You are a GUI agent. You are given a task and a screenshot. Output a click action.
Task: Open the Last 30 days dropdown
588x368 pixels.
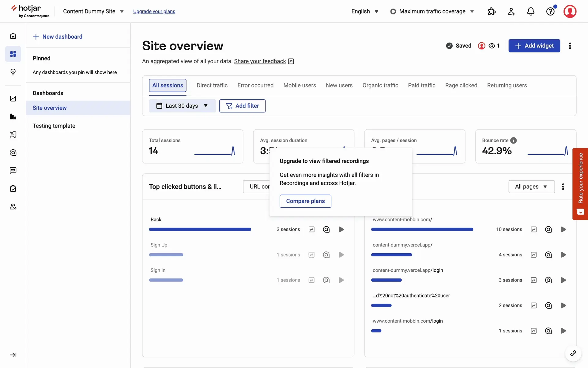(182, 106)
